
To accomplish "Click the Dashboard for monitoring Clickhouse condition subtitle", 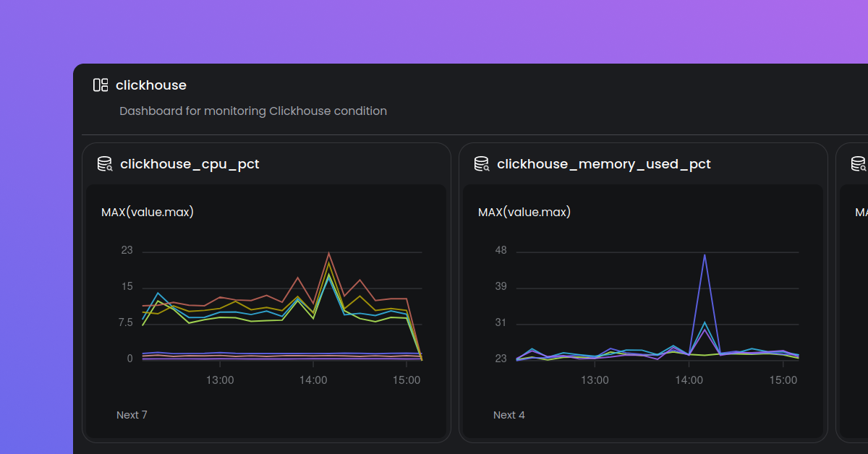I will tap(253, 111).
